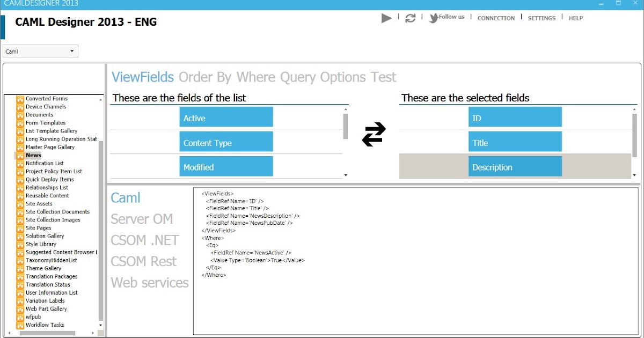The width and height of the screenshot is (644, 338).
Task: Select the Active field button
Action: (x=226, y=117)
